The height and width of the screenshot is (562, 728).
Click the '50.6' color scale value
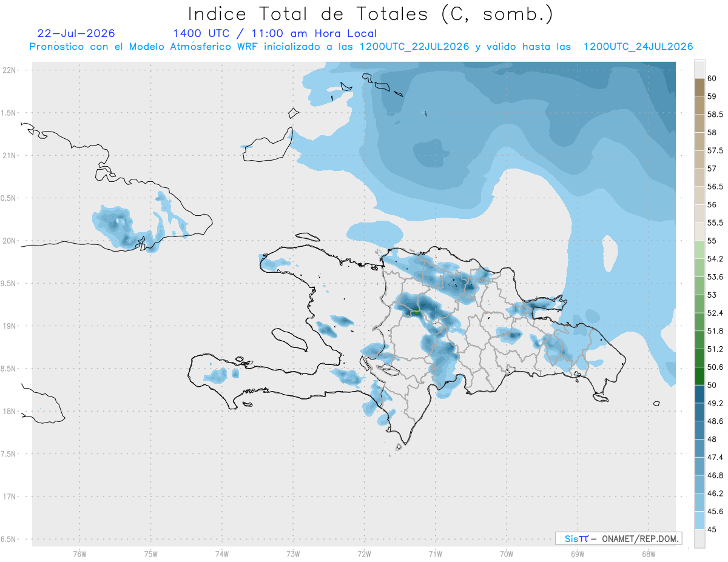click(x=715, y=367)
